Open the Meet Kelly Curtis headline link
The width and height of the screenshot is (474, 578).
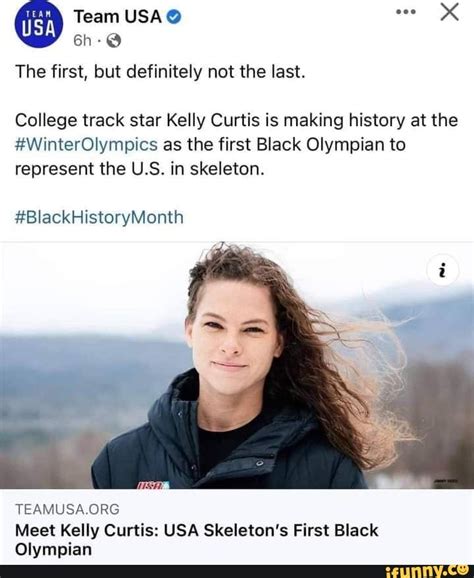point(197,540)
